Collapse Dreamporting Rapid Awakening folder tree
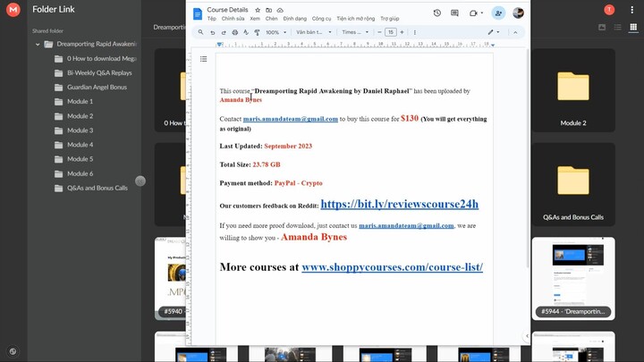 (37, 44)
